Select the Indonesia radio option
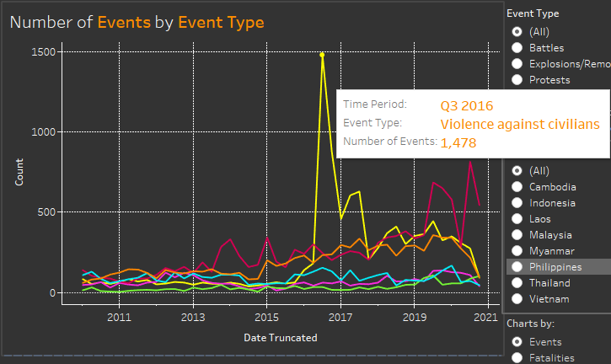 coord(517,203)
